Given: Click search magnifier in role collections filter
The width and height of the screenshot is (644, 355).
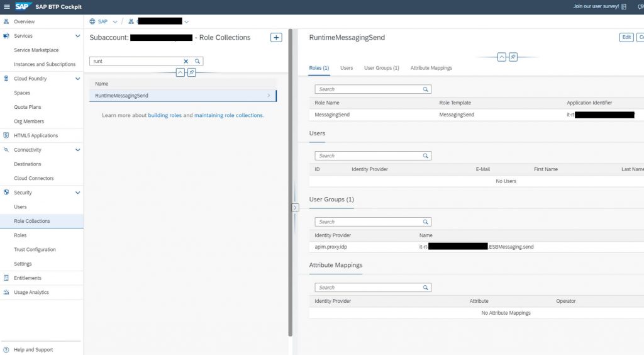Looking at the screenshot, I should pyautogui.click(x=197, y=61).
